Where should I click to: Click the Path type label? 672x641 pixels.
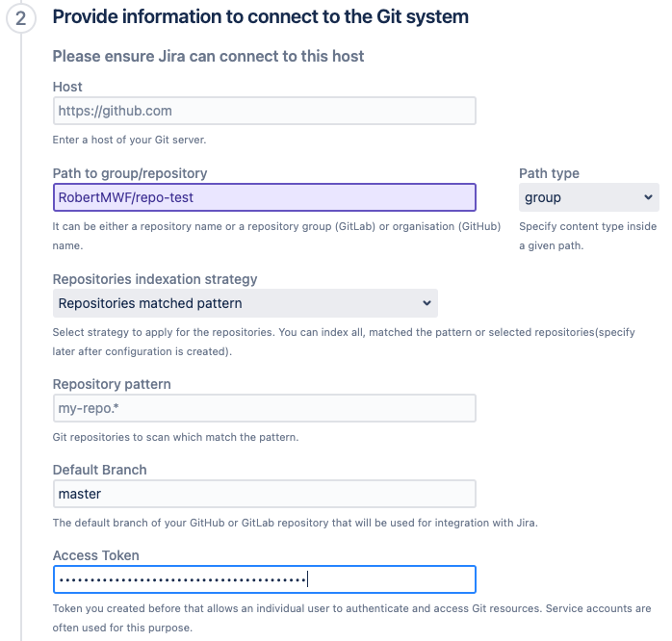point(549,173)
